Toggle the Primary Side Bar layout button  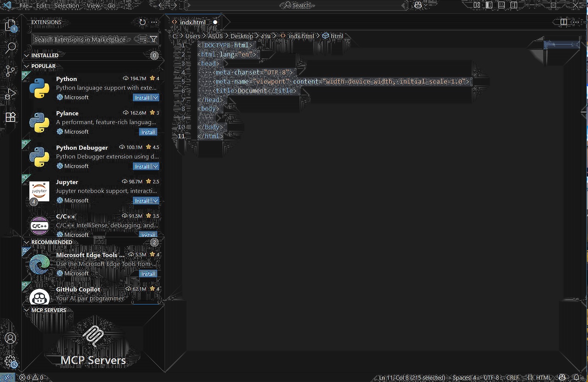[x=489, y=5]
